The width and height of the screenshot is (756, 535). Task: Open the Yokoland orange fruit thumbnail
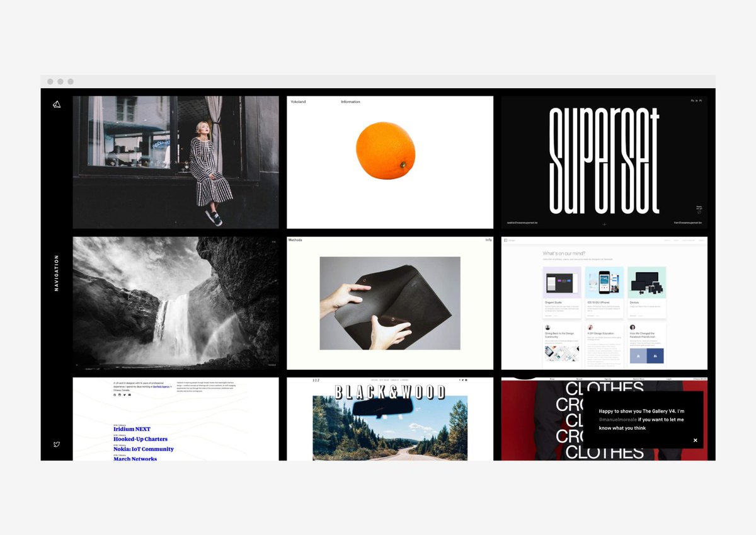point(390,163)
